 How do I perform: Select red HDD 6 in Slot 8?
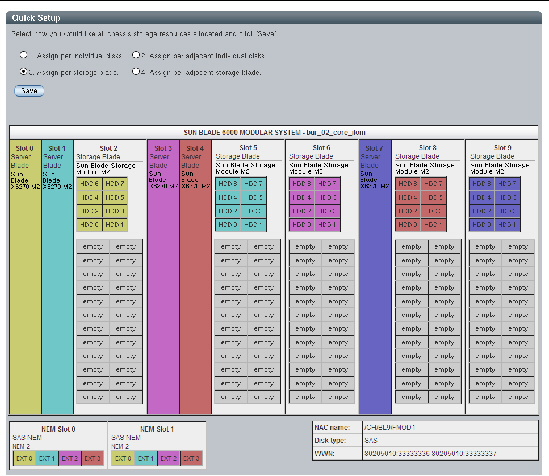[x=408, y=184]
